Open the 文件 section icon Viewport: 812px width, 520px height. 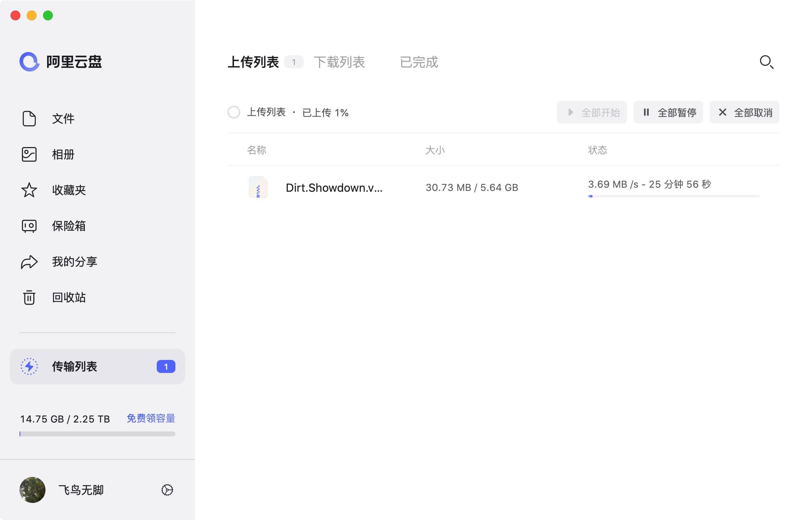point(29,119)
